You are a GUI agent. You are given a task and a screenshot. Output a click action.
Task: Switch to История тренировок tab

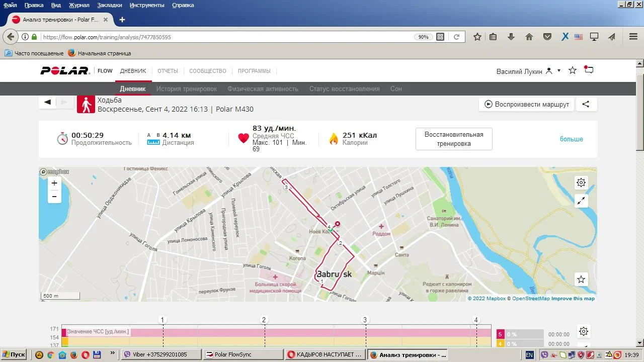(186, 88)
